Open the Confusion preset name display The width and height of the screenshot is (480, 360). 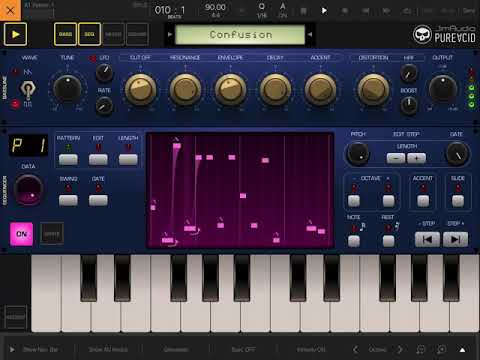(x=240, y=35)
